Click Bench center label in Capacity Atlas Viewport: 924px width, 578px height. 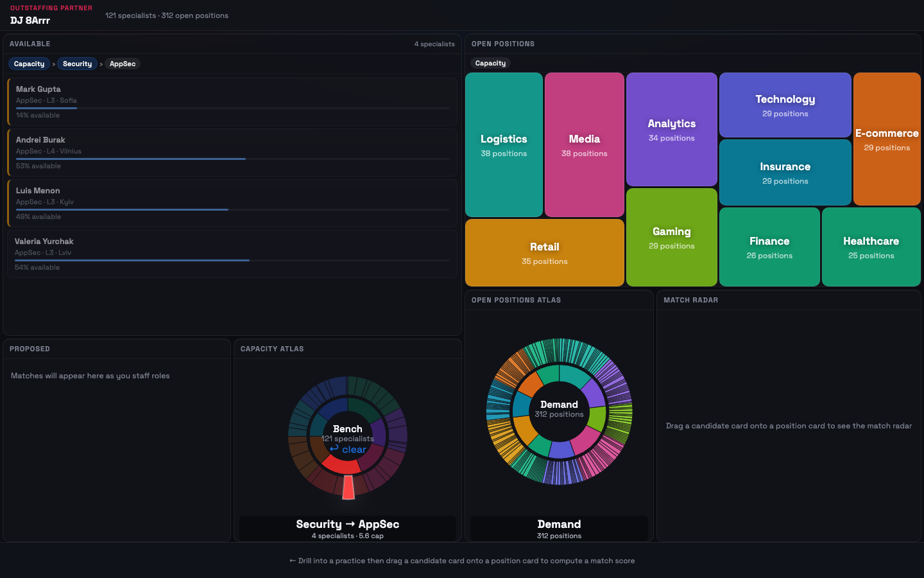348,429
